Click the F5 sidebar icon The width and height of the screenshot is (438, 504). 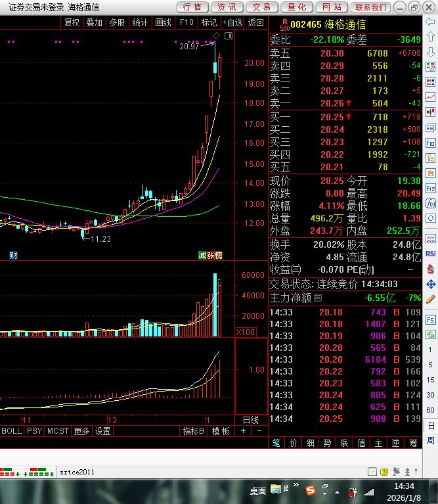coord(430,320)
